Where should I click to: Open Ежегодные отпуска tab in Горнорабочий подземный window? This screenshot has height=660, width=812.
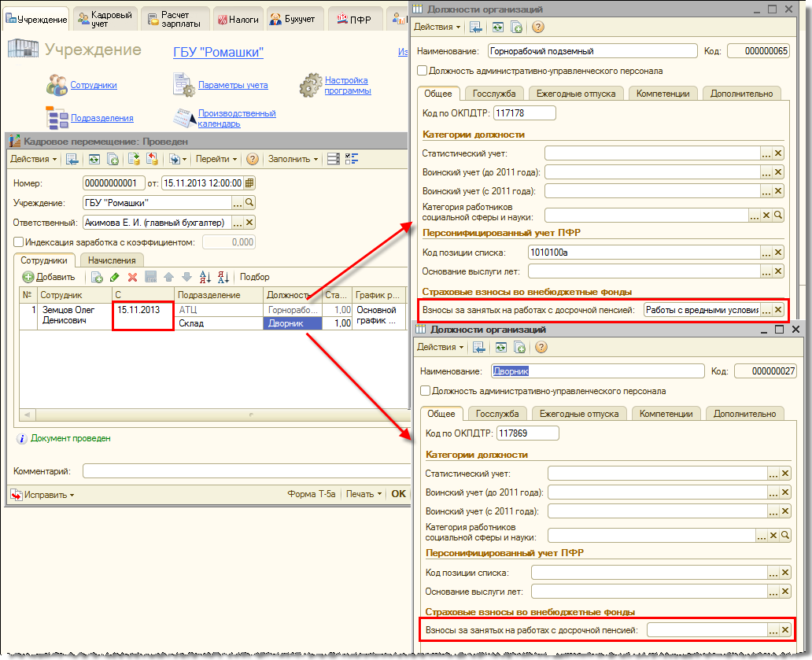[x=576, y=94]
